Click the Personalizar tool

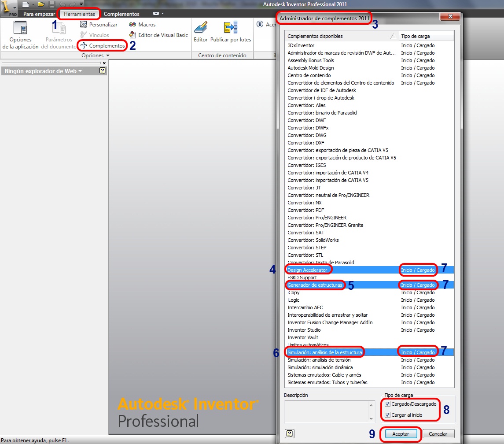click(x=99, y=25)
